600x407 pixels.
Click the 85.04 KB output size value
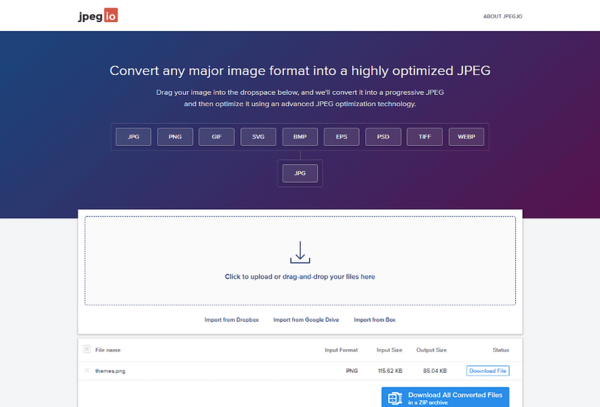coord(435,371)
